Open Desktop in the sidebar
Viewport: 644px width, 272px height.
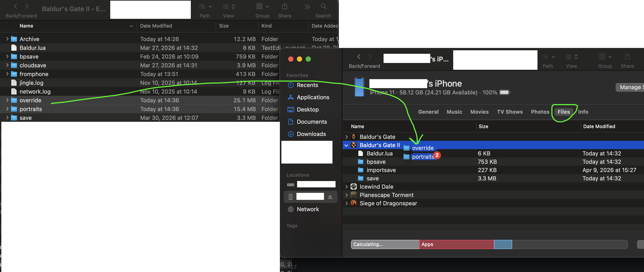(308, 110)
